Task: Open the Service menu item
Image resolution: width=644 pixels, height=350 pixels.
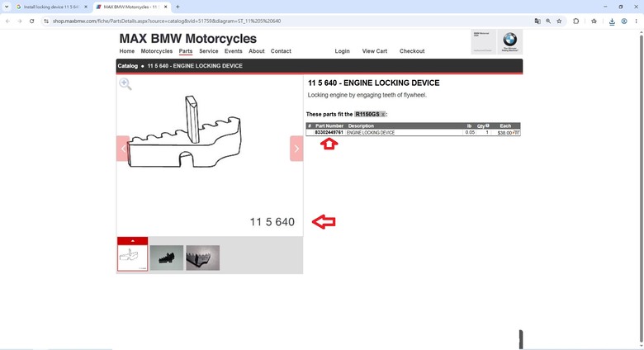Action: (x=209, y=51)
